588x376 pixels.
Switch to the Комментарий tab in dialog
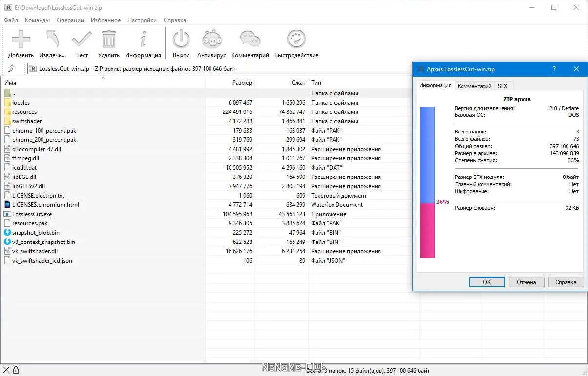click(474, 86)
